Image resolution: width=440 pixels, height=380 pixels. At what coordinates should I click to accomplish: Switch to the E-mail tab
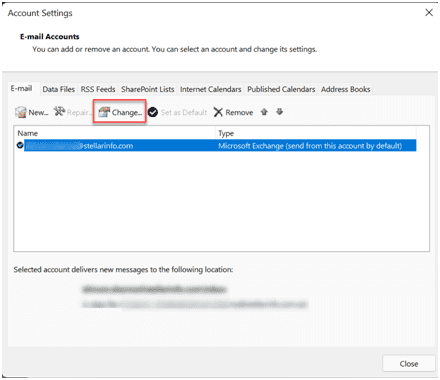click(x=21, y=89)
